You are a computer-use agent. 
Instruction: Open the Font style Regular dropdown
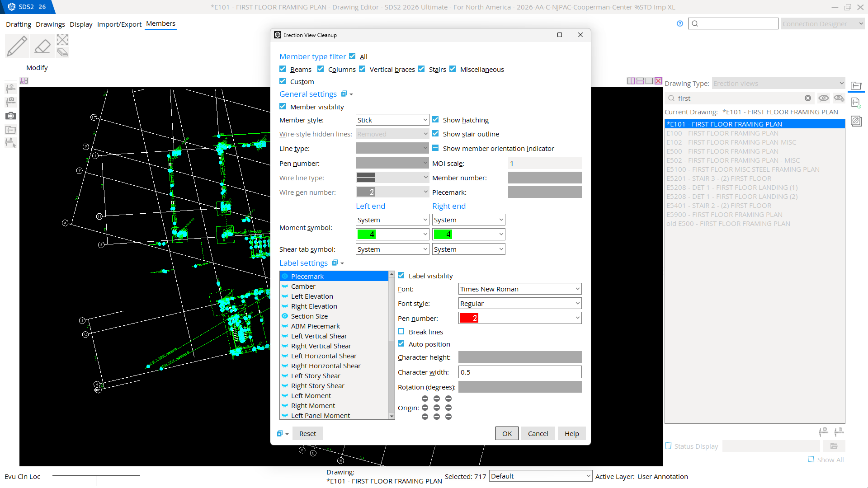pos(520,304)
